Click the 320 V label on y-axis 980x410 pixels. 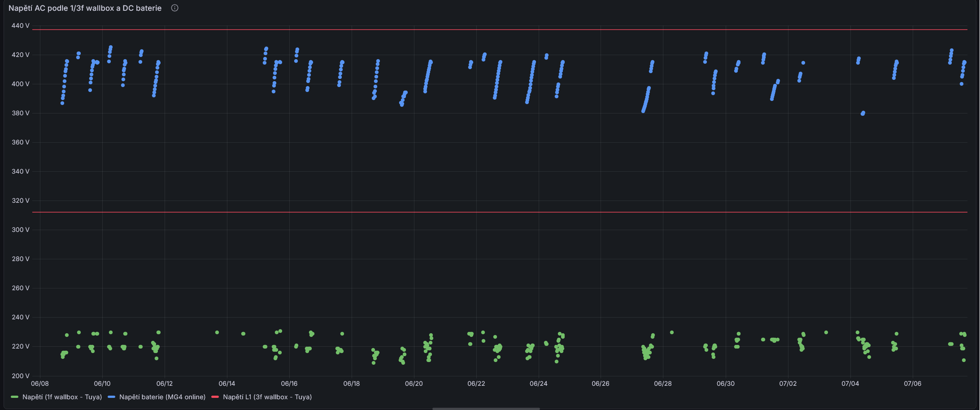(x=21, y=201)
